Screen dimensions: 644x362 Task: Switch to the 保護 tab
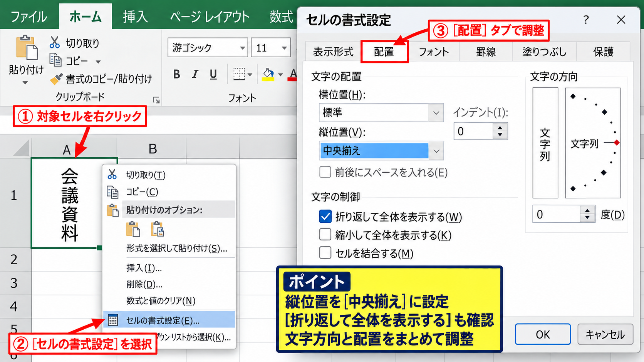coord(603,52)
